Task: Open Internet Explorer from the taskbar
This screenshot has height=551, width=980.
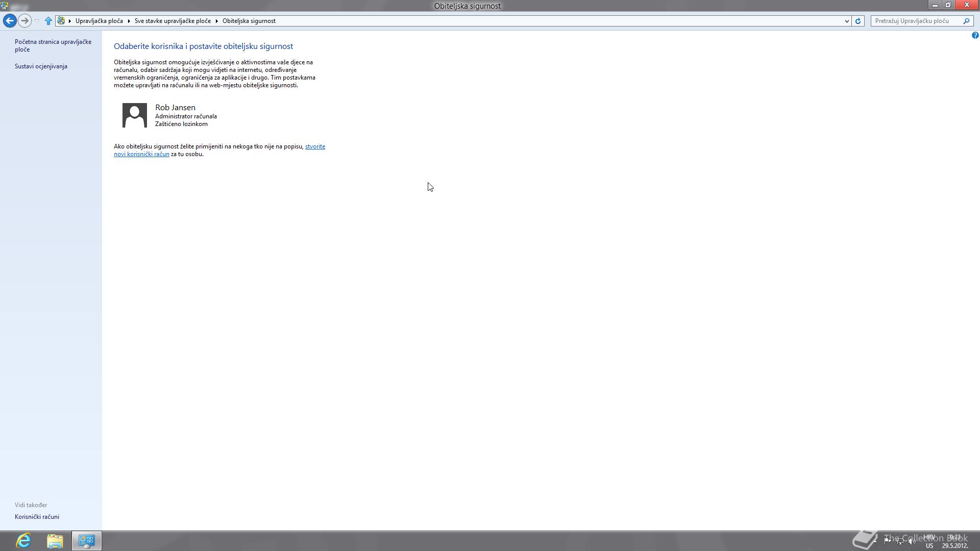Action: click(x=22, y=540)
